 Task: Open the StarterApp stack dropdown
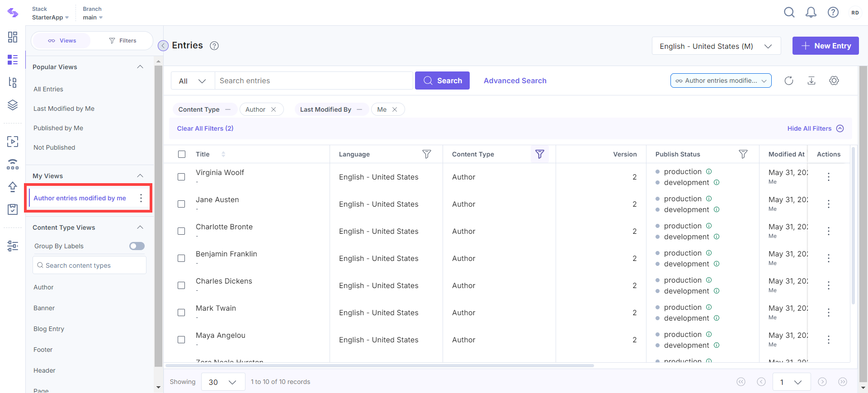coord(50,17)
